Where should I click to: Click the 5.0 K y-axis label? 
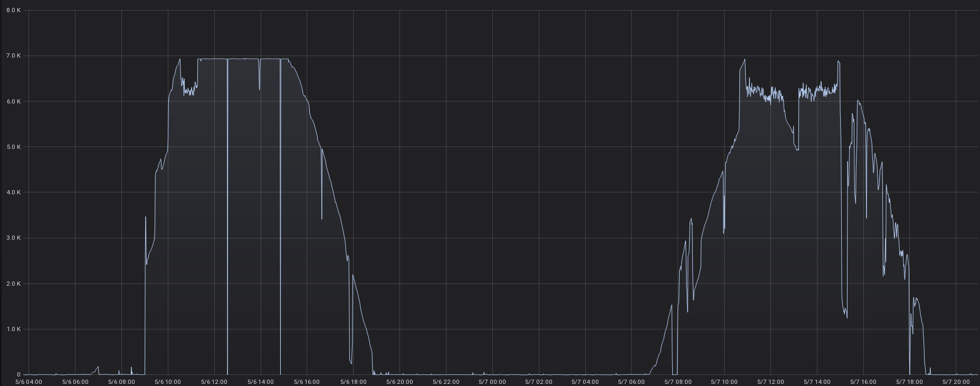pyautogui.click(x=13, y=147)
